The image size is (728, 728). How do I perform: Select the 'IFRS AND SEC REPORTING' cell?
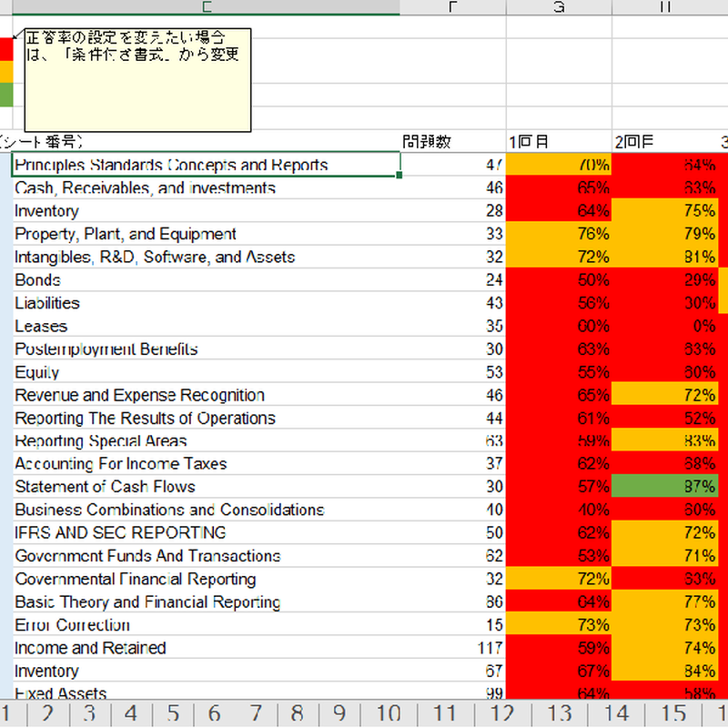pyautogui.click(x=207, y=532)
